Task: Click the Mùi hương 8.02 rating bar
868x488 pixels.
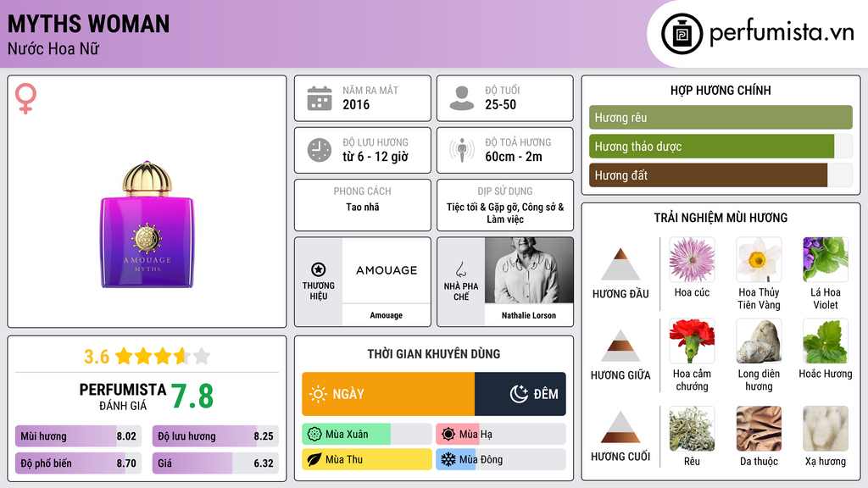Action: click(x=78, y=436)
